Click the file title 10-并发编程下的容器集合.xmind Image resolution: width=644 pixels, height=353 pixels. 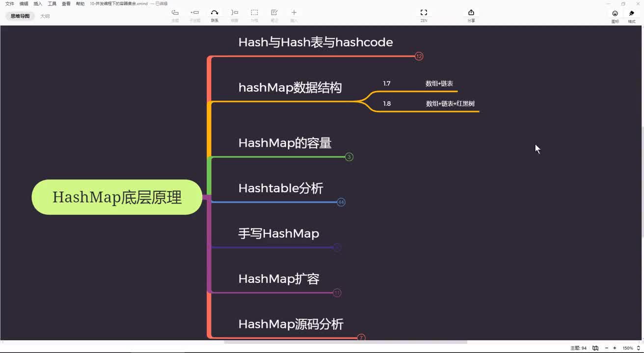pos(119,3)
